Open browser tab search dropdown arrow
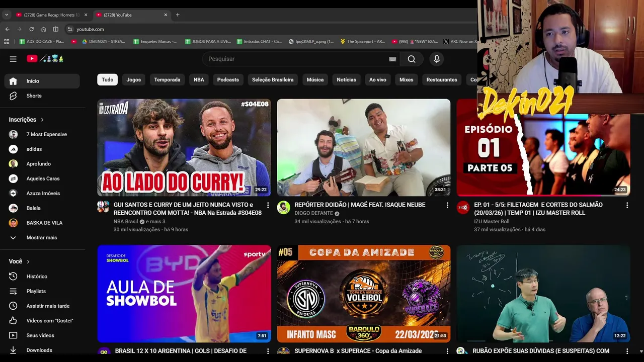 point(7,15)
